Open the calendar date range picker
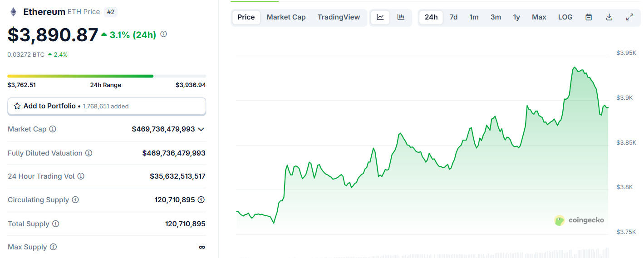This screenshot has width=644, height=258. click(x=589, y=17)
